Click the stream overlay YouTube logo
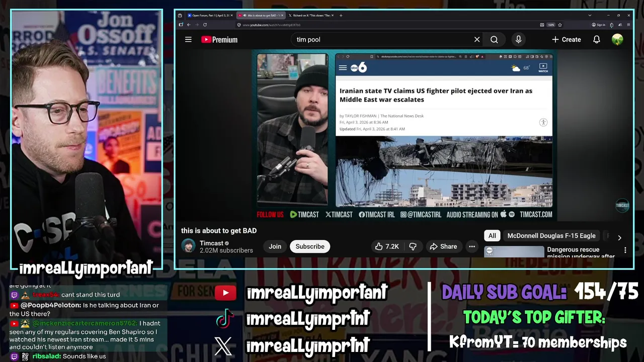Viewport: 644px width, 362px height. [225, 293]
